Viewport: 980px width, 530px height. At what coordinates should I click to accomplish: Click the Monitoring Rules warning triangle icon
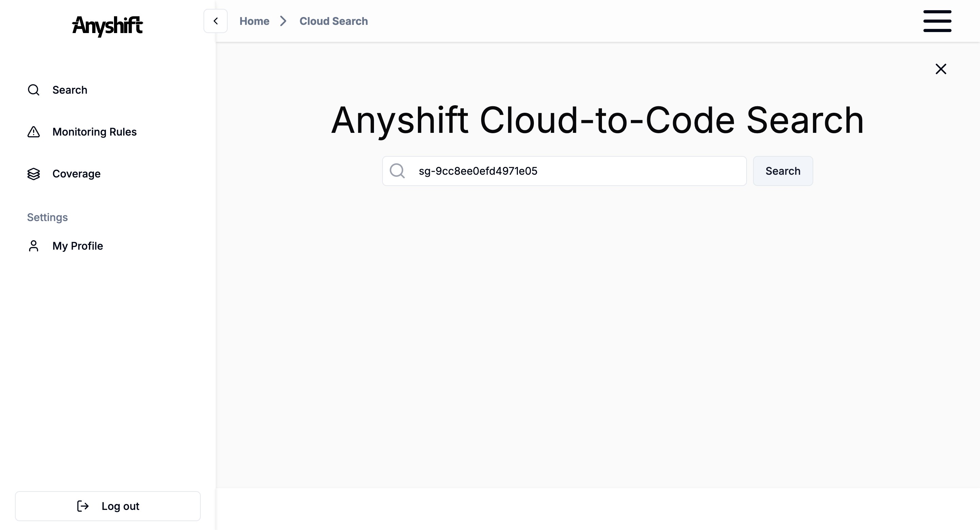[x=33, y=132]
